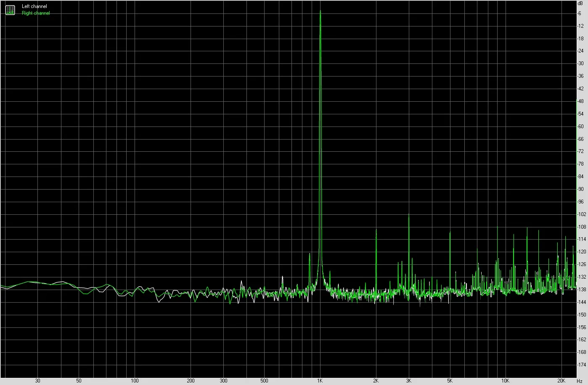The width and height of the screenshot is (588, 385).
Task: Click the "10K" frequency axis label
Action: tap(506, 381)
